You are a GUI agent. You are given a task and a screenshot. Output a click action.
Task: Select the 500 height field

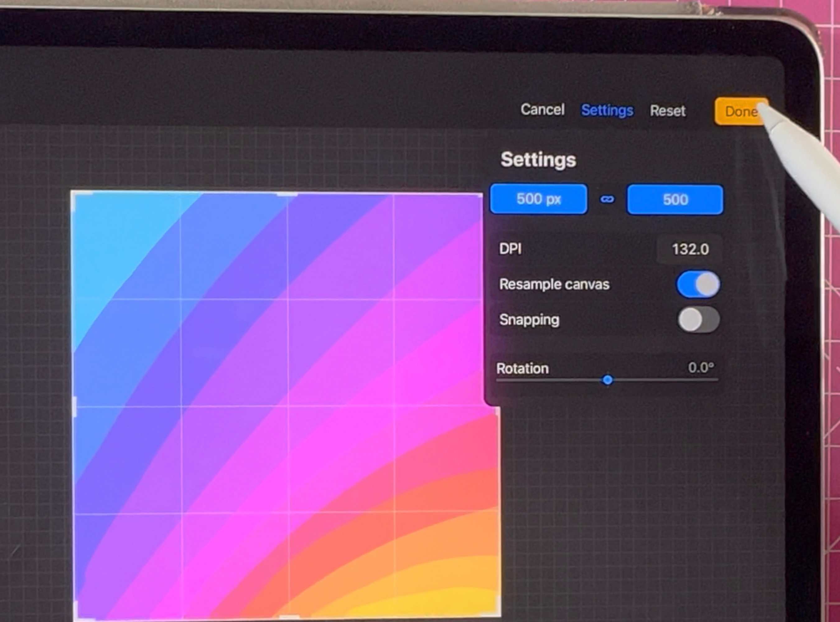[x=674, y=200]
